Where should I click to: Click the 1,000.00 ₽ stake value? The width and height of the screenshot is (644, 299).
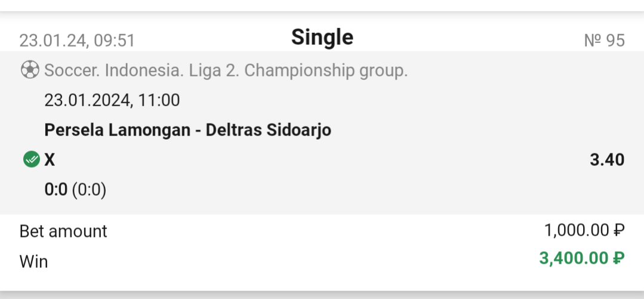pos(584,230)
